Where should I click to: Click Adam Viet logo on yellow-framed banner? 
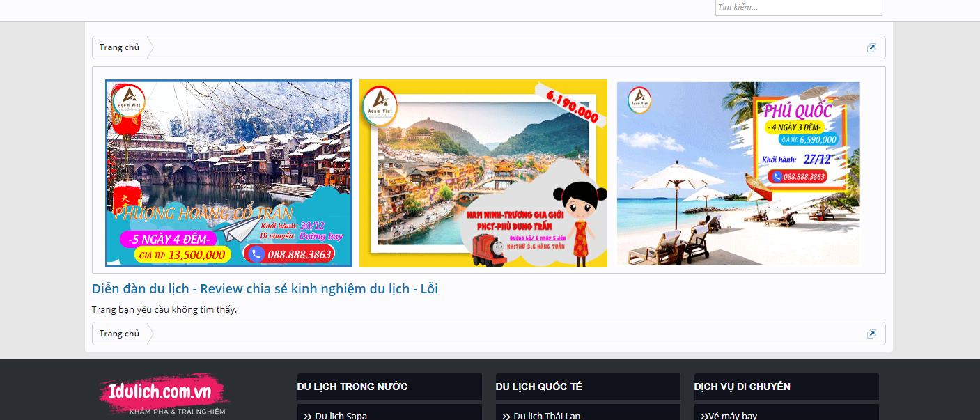(x=380, y=106)
